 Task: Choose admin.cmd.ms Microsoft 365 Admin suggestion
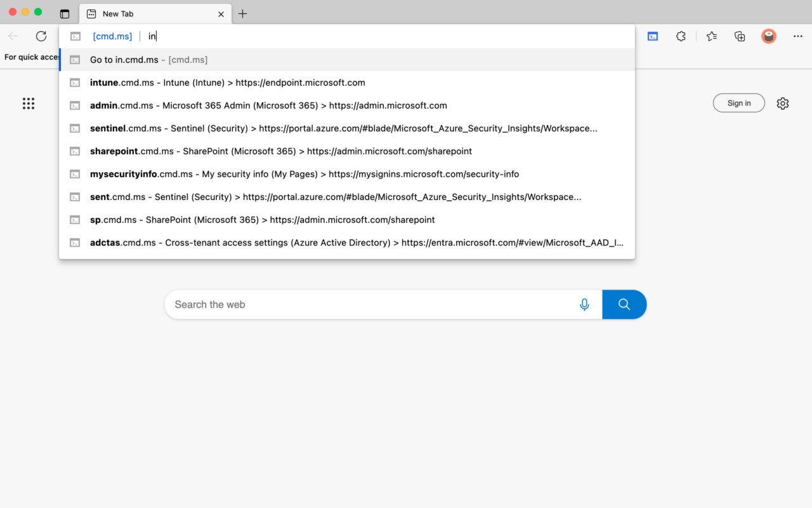coord(347,105)
